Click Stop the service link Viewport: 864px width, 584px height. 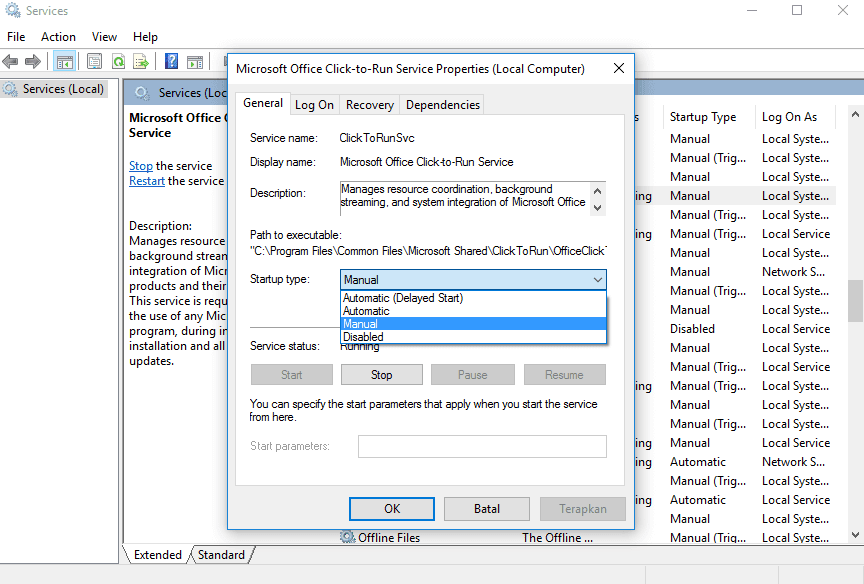pos(141,166)
